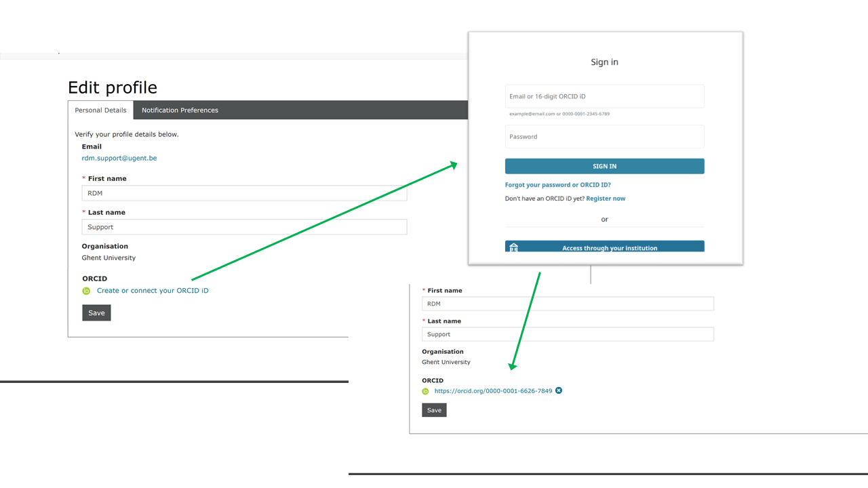The width and height of the screenshot is (868, 488).
Task: Click the institution building icon in Sign in dialog
Action: (513, 247)
